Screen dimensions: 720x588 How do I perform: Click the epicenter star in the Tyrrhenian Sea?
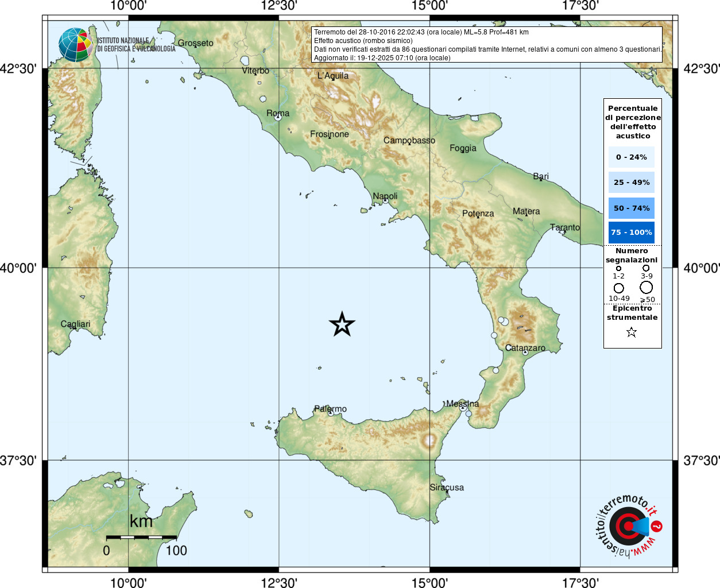point(342,325)
